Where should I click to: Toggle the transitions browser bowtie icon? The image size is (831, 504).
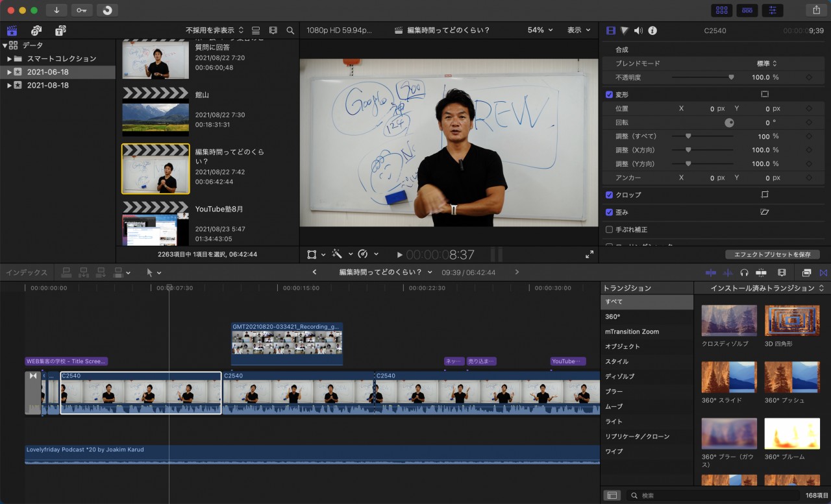pyautogui.click(x=823, y=272)
